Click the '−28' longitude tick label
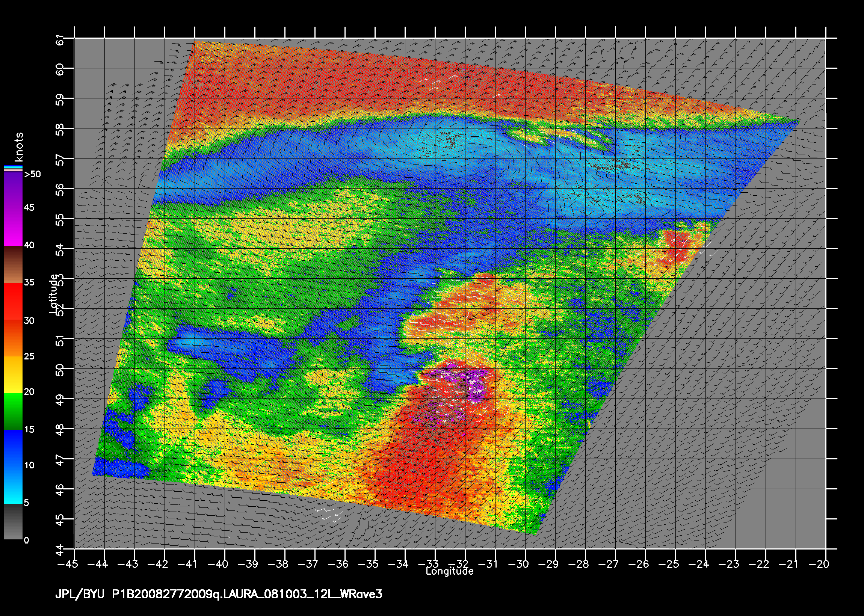 579,564
